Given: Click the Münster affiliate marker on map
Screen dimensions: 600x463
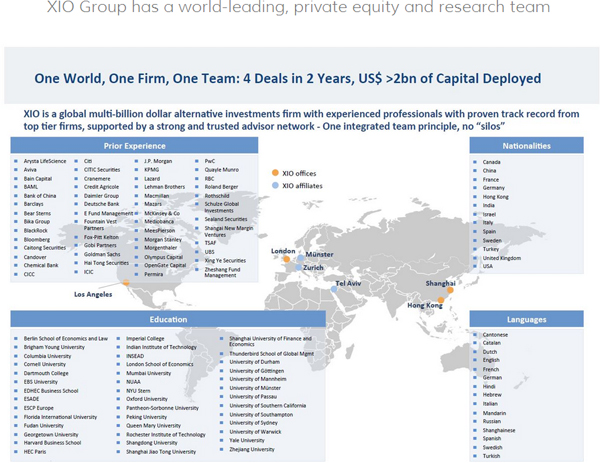Looking at the screenshot, I should coord(301,258).
